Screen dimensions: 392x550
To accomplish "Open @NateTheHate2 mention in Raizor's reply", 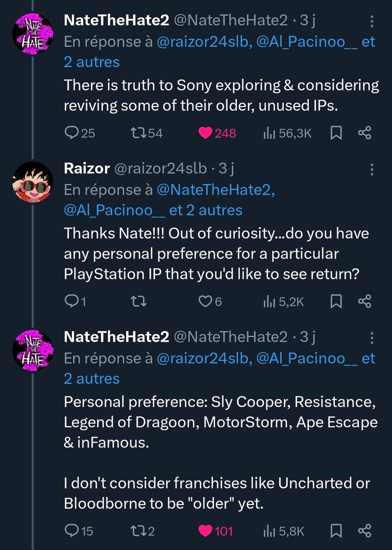I will [215, 190].
